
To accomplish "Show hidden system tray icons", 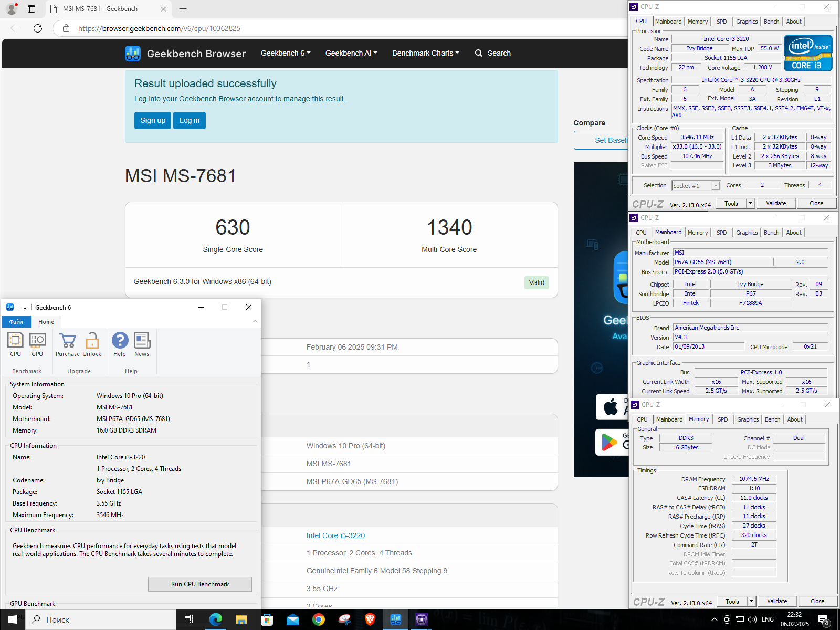I will pyautogui.click(x=714, y=619).
